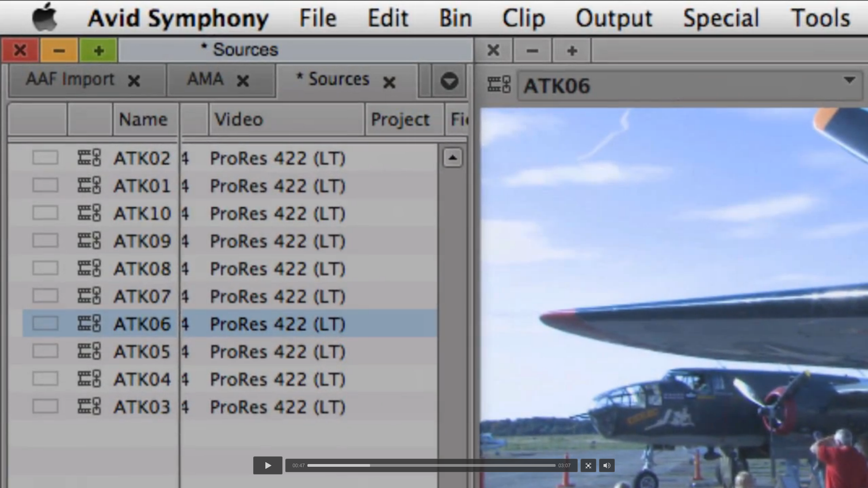Select the ATK05 clip name

click(x=142, y=352)
